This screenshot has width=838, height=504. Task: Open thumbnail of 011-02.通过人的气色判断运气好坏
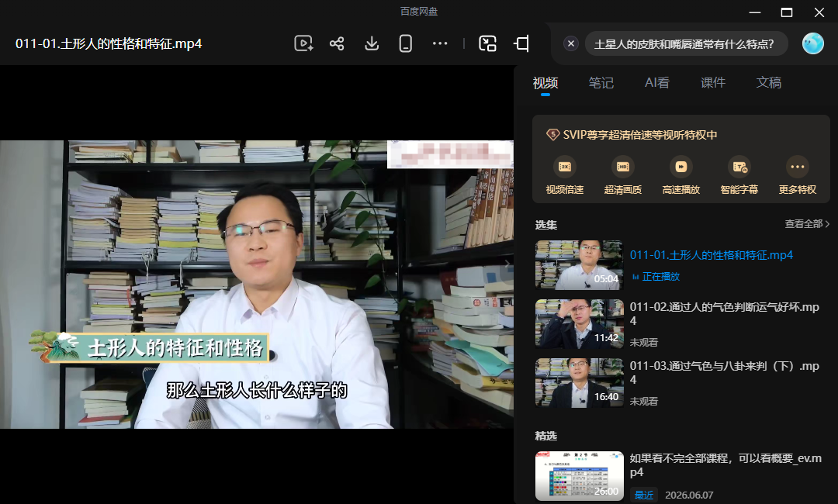click(580, 324)
